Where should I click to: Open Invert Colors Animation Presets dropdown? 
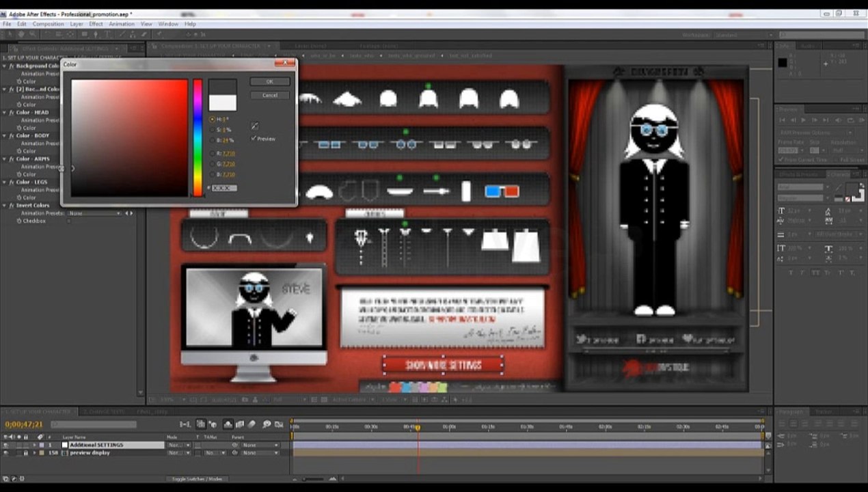[94, 213]
